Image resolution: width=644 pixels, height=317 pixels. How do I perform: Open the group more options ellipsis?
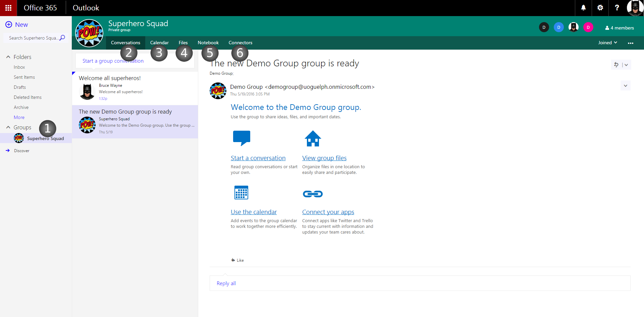click(x=631, y=43)
